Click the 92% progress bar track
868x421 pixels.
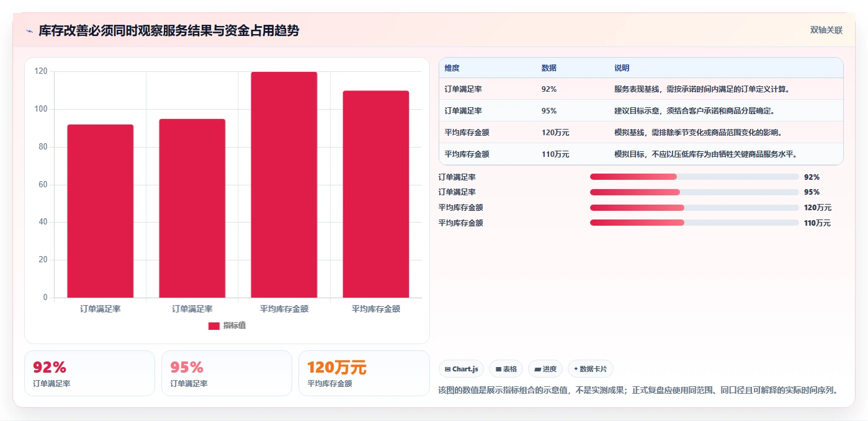[694, 177]
